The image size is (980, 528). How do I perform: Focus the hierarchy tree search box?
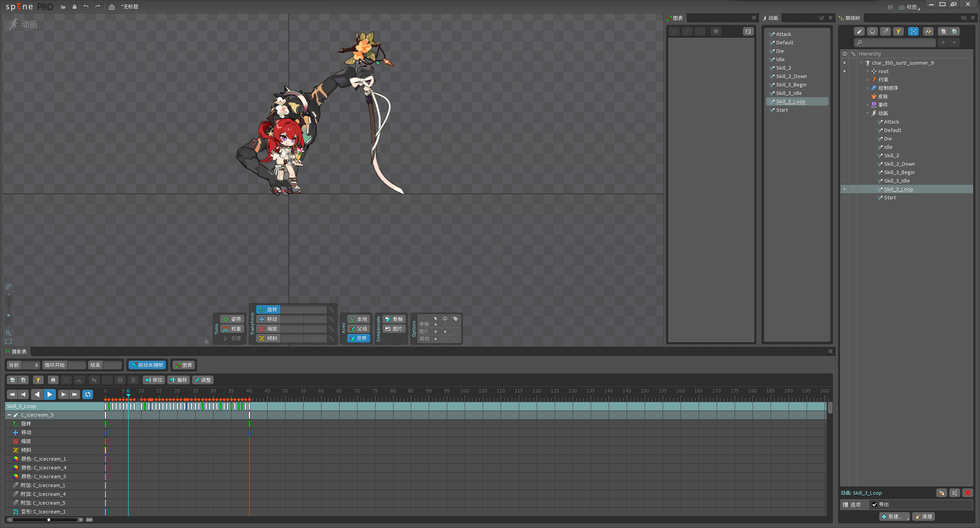coord(895,42)
